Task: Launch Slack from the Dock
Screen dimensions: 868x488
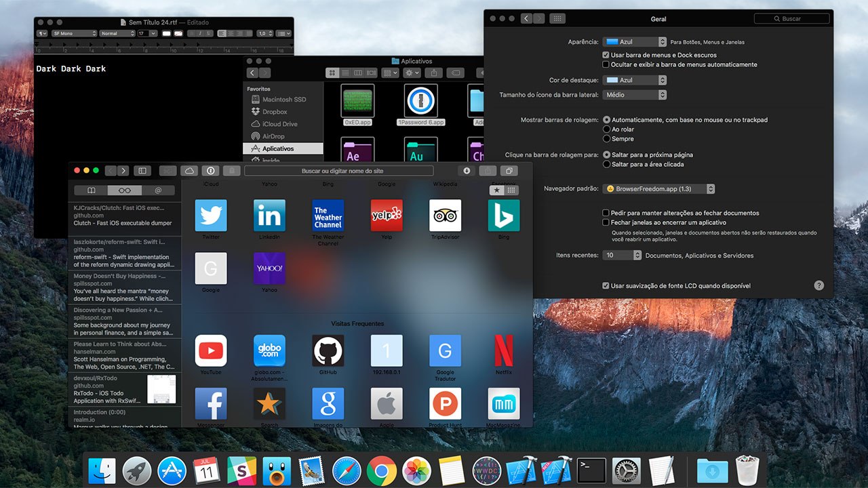Action: point(241,470)
